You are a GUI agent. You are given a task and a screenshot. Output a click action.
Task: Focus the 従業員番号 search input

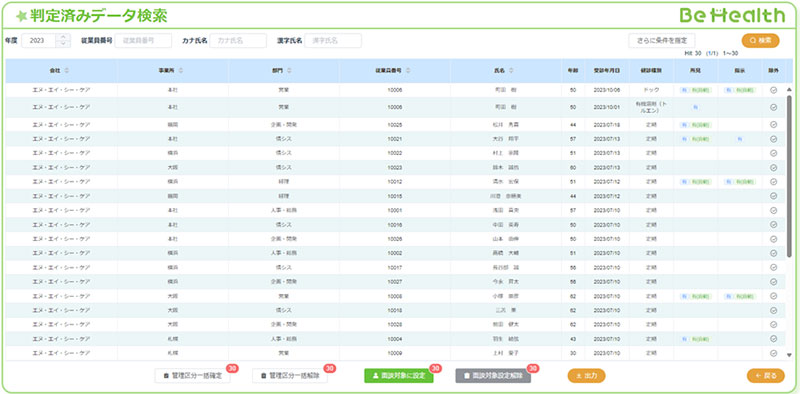[x=143, y=41]
